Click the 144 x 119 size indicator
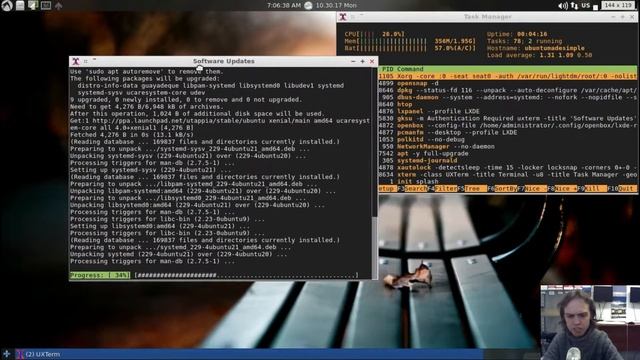 pyautogui.click(x=618, y=5)
